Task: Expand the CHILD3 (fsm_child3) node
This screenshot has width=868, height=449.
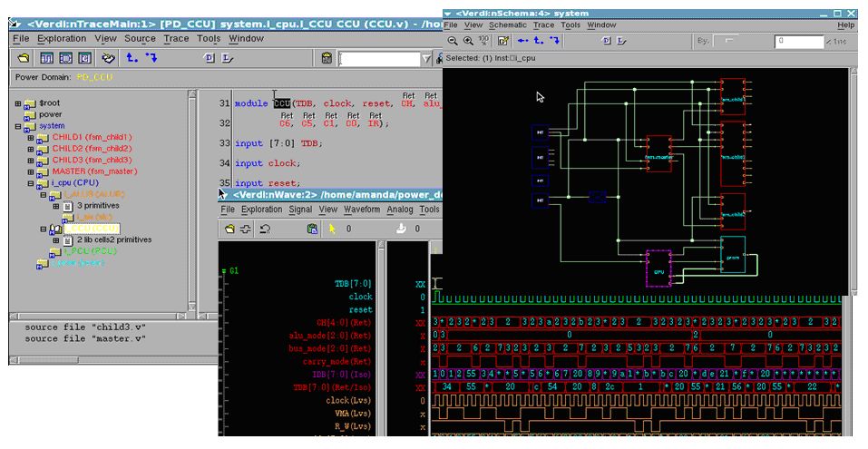Action: pos(31,160)
